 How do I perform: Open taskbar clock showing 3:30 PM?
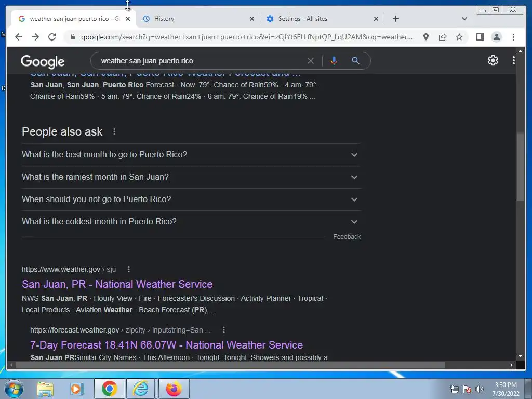tap(506, 389)
